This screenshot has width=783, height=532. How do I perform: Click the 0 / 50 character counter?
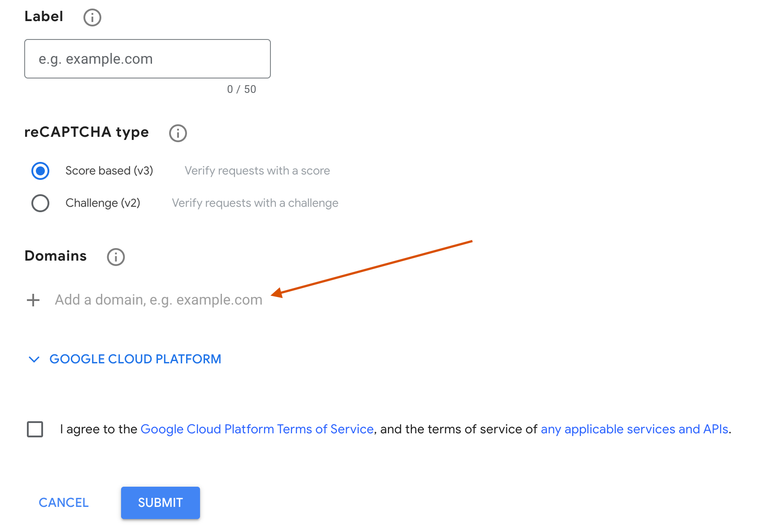click(x=241, y=89)
